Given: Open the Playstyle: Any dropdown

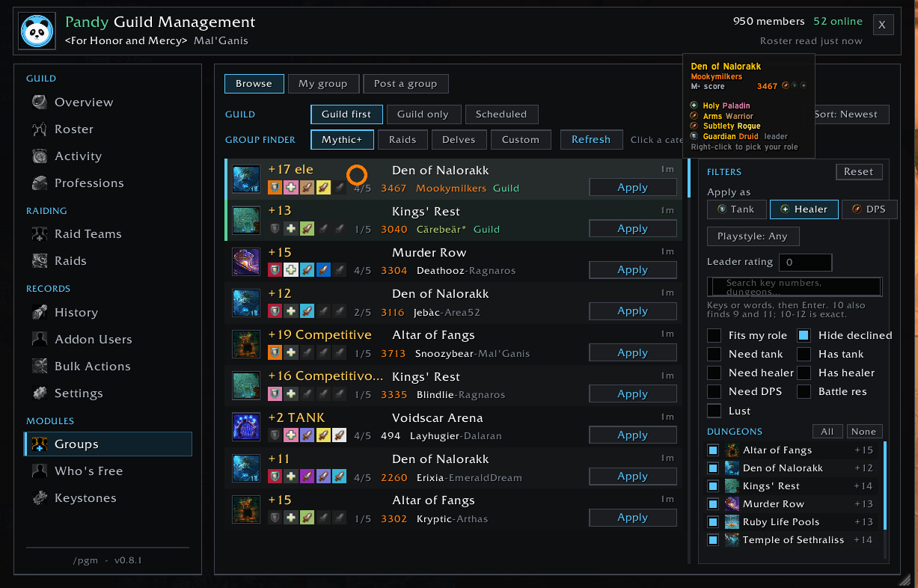Looking at the screenshot, I should [x=753, y=236].
